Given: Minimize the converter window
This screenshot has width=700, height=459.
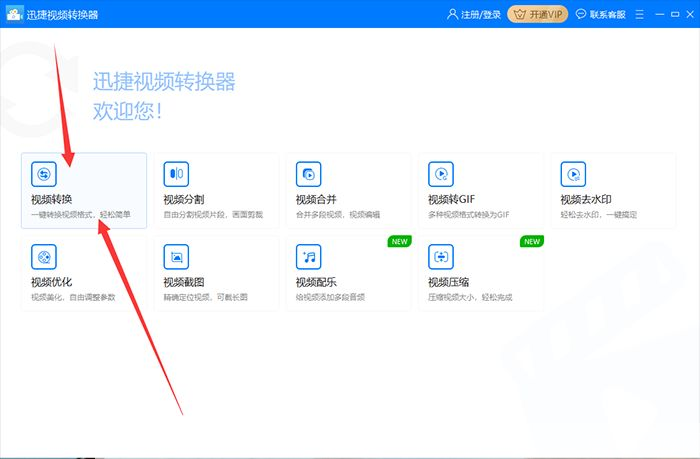Looking at the screenshot, I should tap(660, 15).
